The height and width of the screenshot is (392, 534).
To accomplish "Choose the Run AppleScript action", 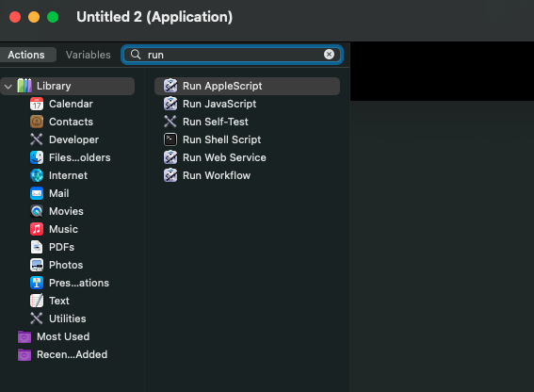I will click(247, 86).
